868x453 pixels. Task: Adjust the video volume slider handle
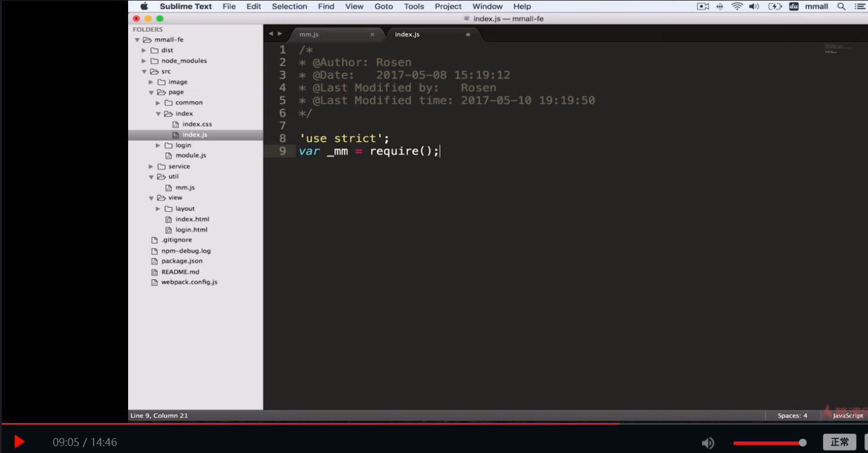click(x=802, y=443)
